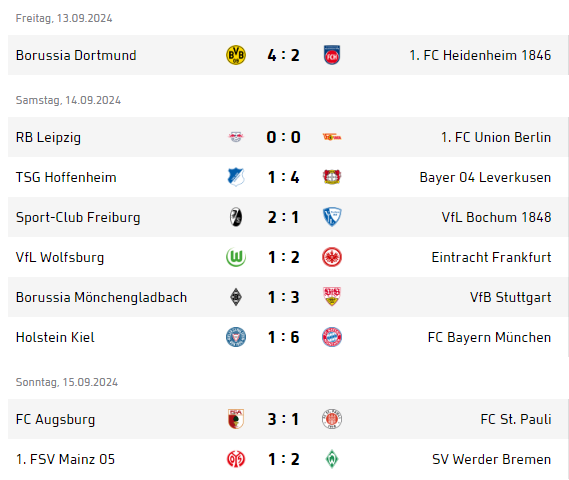Click the Borussia Dortmund BVB crest
Image resolution: width=569 pixels, height=480 pixels.
[236, 55]
